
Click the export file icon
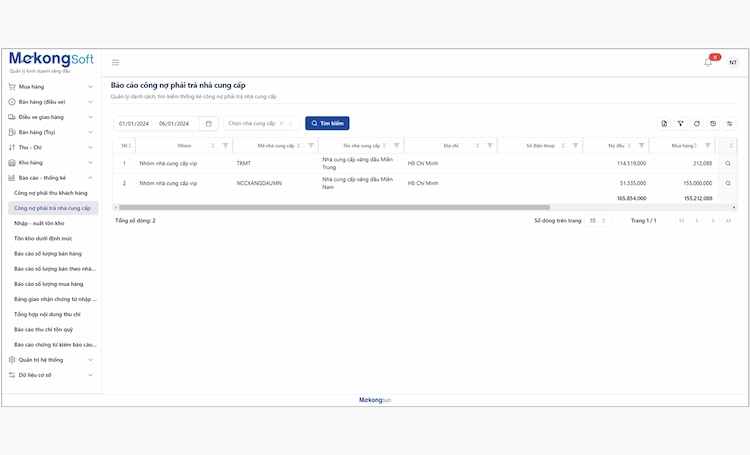point(663,124)
